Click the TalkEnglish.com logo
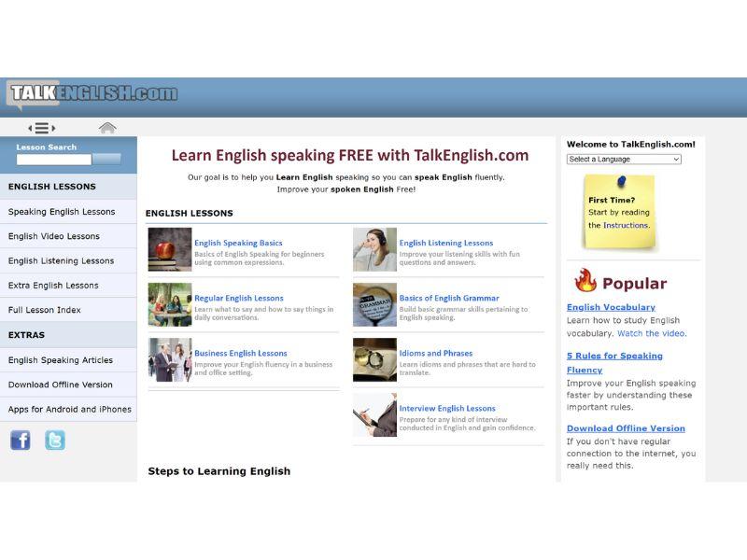 click(x=92, y=93)
